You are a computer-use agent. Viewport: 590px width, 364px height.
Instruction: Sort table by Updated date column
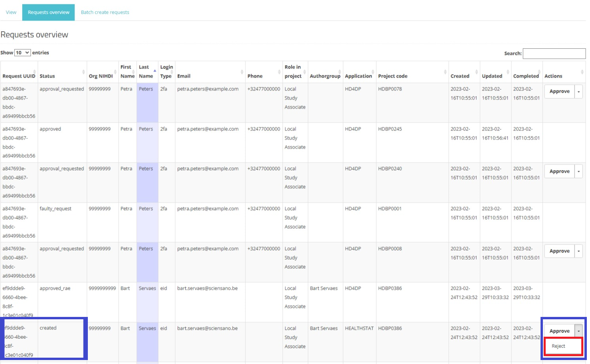[x=495, y=76]
